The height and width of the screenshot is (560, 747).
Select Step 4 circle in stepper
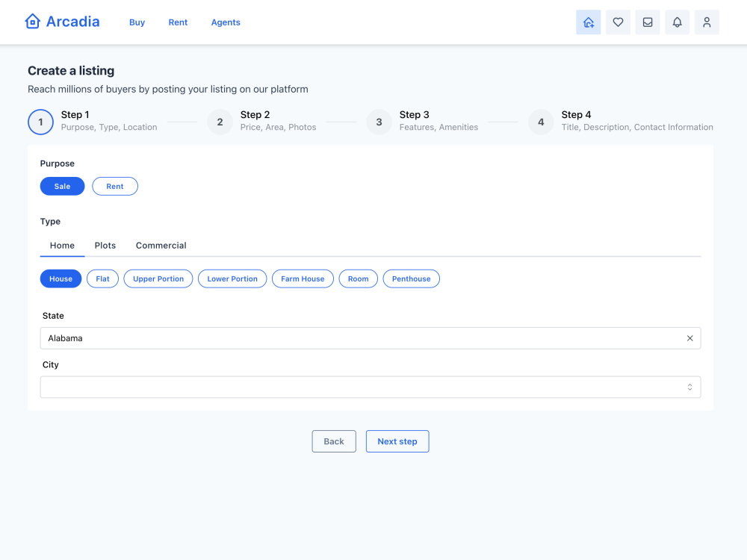click(541, 122)
